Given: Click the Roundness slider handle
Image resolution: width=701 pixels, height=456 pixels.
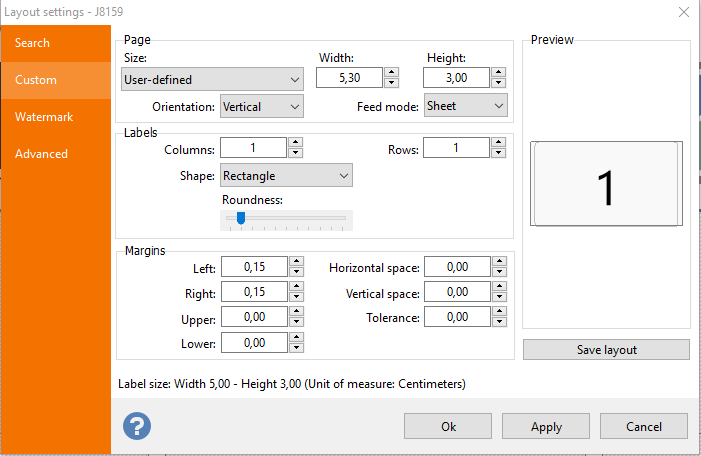Looking at the screenshot, I should [x=241, y=218].
